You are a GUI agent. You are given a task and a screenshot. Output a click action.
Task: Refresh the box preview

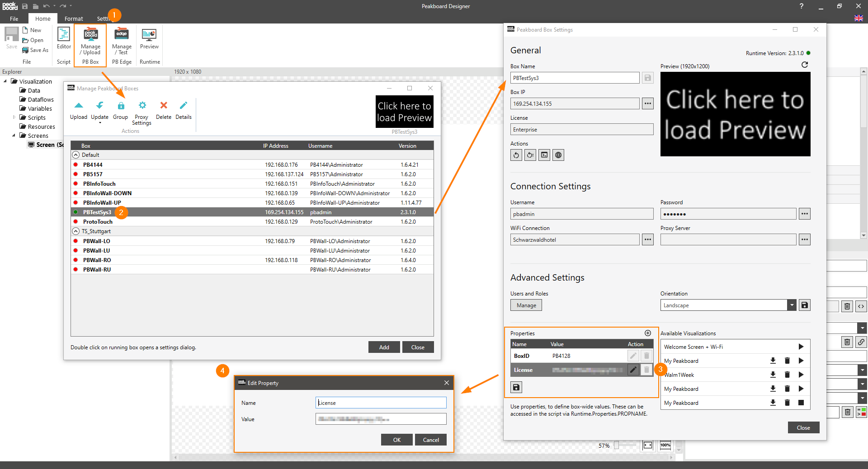pos(805,65)
